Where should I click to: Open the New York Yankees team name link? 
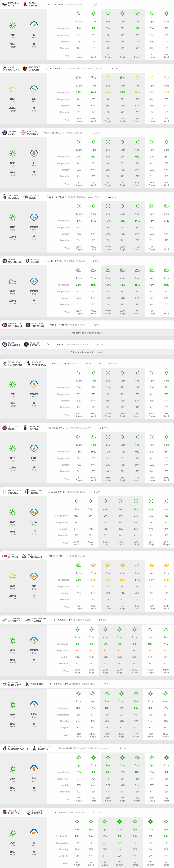[32, 133]
